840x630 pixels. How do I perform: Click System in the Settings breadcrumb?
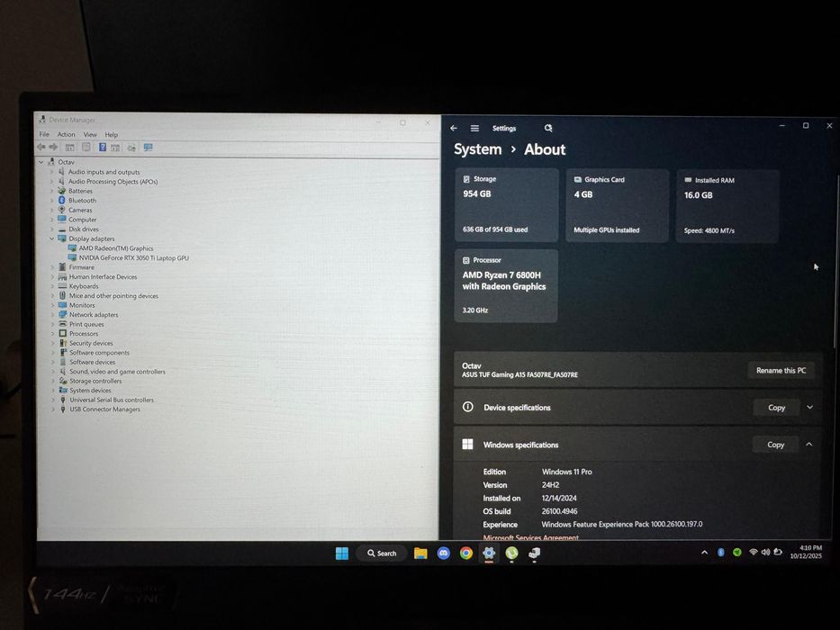(478, 149)
